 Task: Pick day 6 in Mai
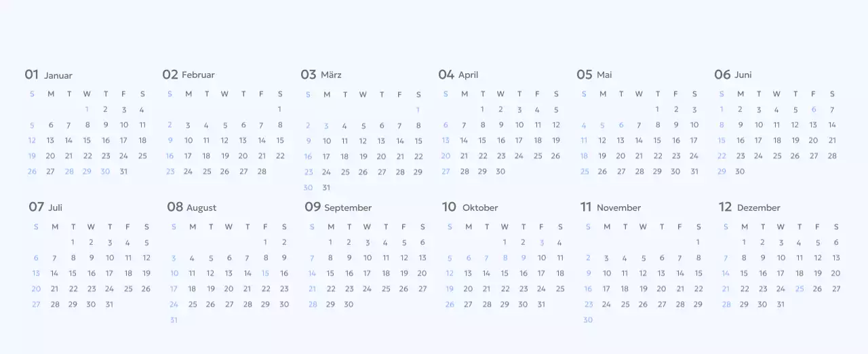(620, 125)
